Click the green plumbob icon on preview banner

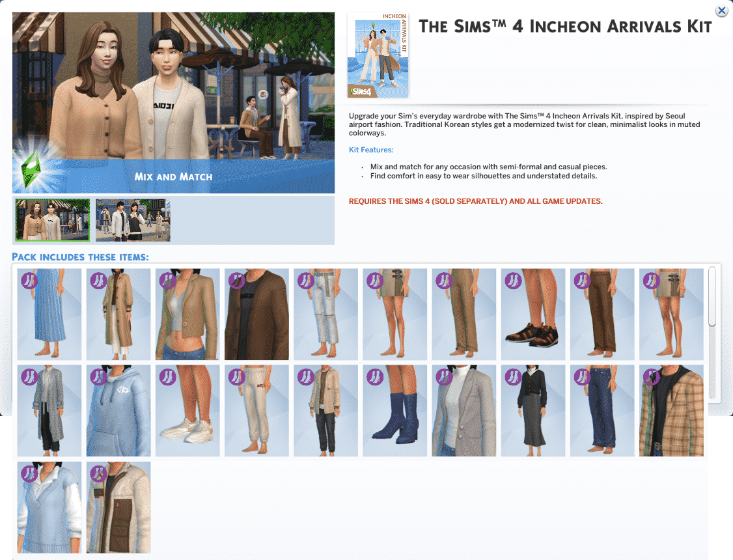(x=32, y=169)
